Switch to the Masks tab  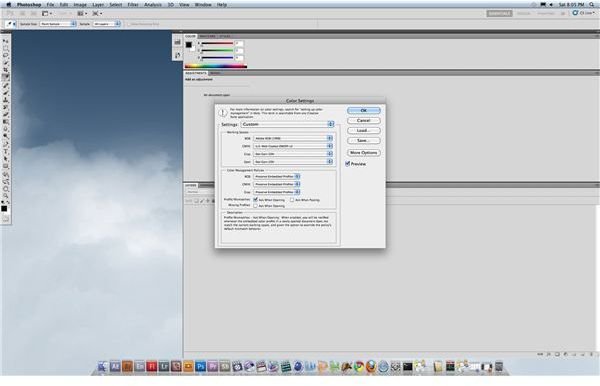[x=215, y=73]
